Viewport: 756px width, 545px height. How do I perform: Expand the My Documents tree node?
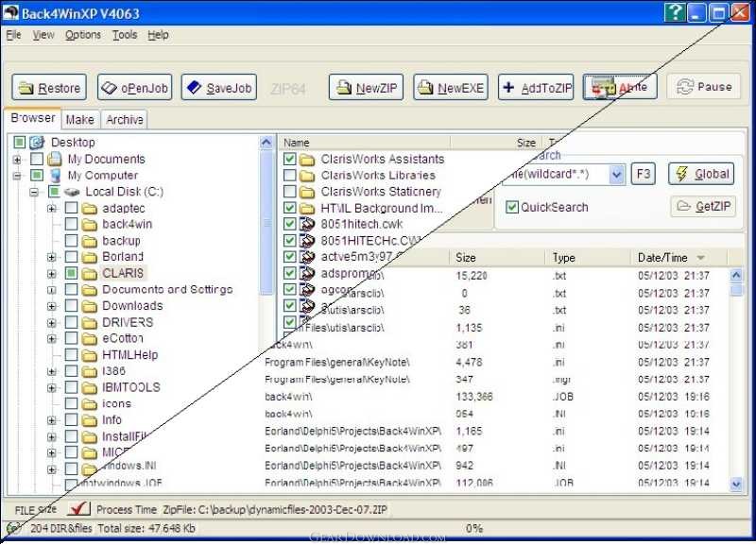point(17,159)
